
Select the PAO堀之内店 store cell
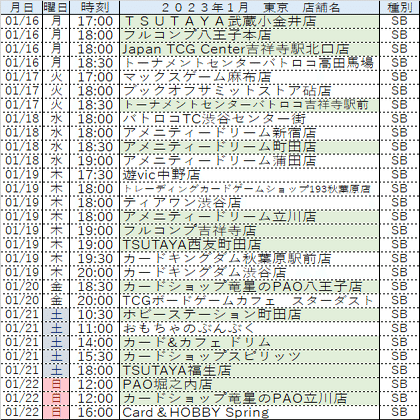[249, 385]
